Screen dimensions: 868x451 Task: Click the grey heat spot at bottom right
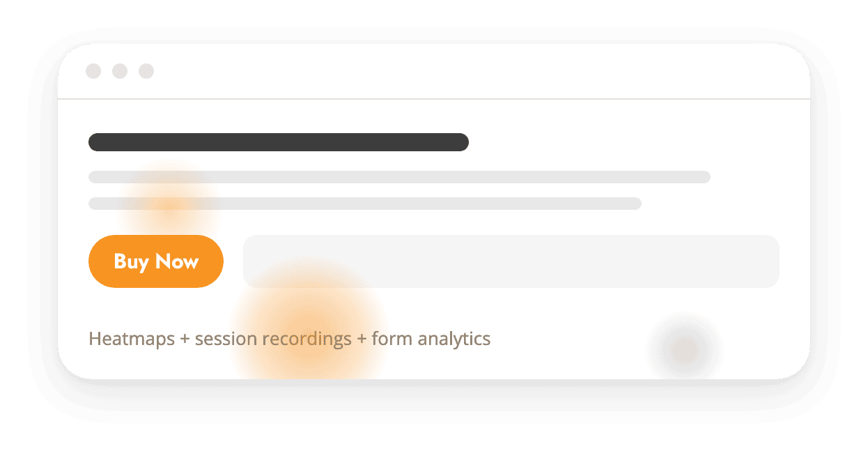coord(684,349)
